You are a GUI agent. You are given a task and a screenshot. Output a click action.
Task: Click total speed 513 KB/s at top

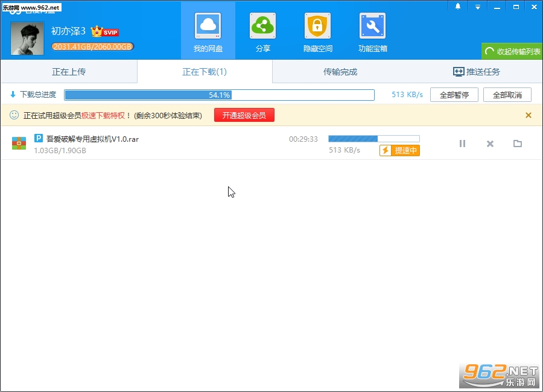pos(407,95)
